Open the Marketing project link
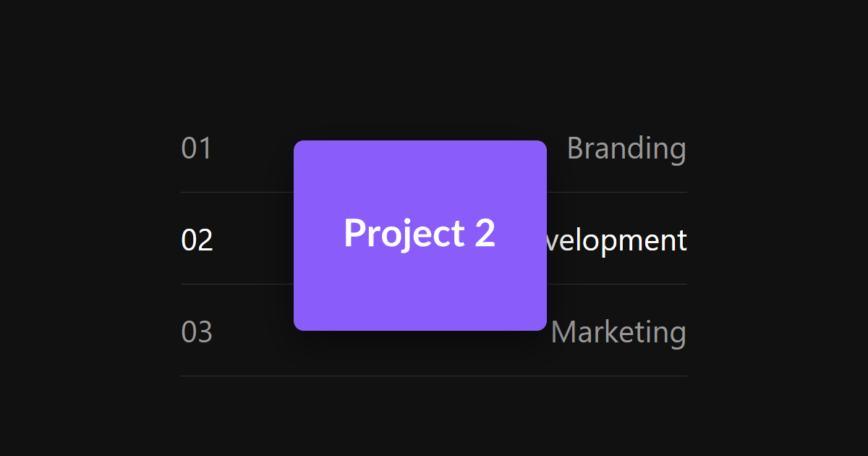 click(618, 332)
